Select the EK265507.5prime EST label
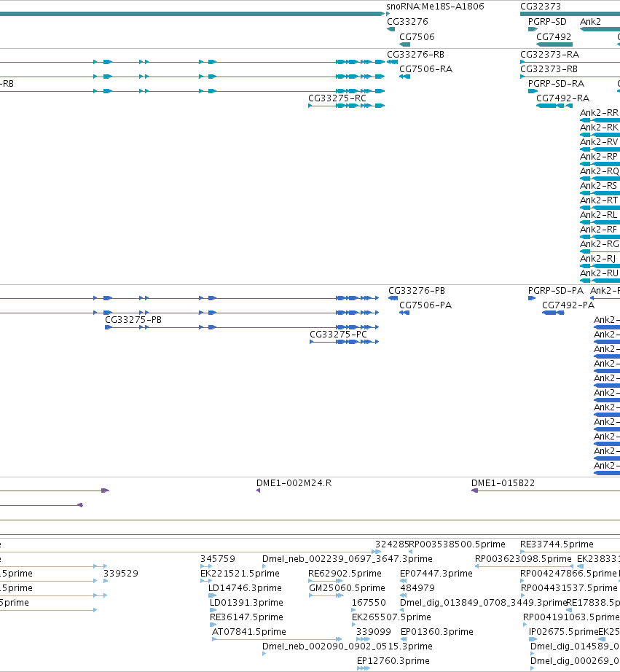620x672 pixels. pos(391,617)
